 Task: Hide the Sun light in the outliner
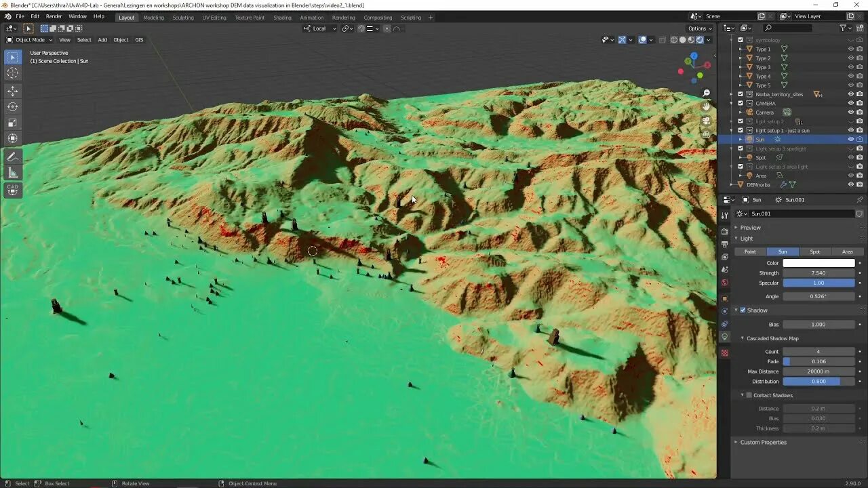coord(850,139)
